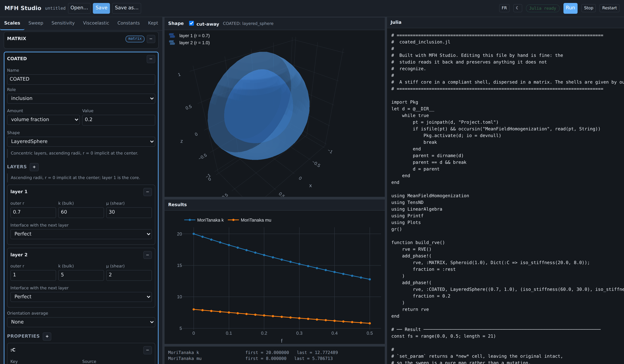Click layer 2 μ (shear) field 2
Screen dimensions: 624x364
pos(129,275)
